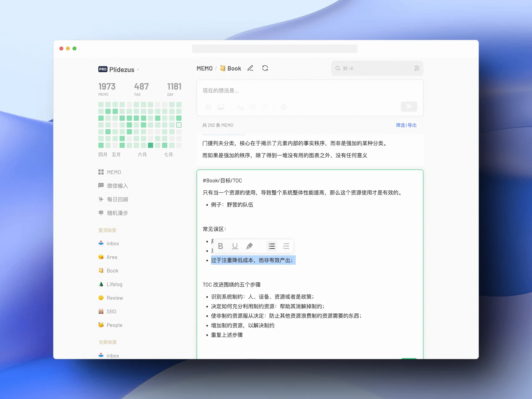This screenshot has height=399, width=532.
Task: Apply underline from the floating toolbar
Action: [235, 246]
